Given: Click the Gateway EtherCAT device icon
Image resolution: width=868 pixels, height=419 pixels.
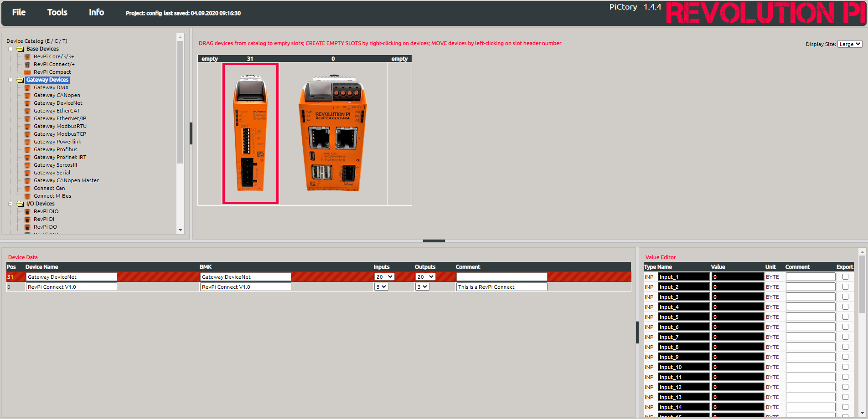Looking at the screenshot, I should click(x=27, y=111).
